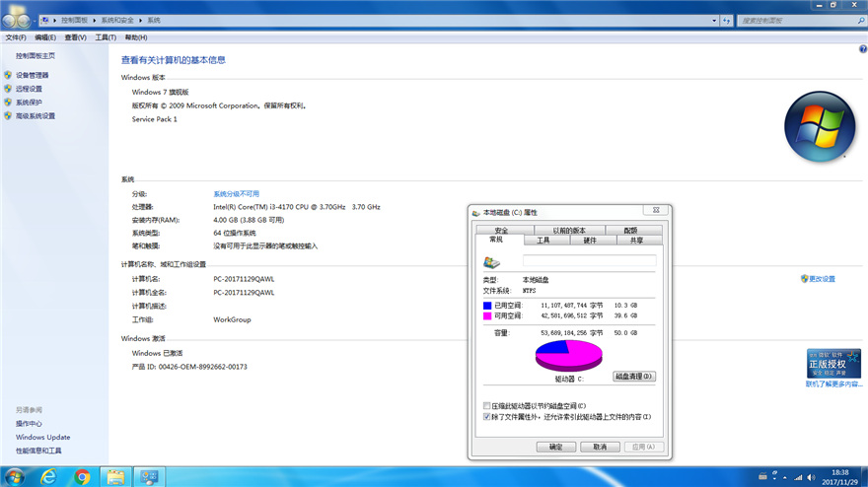Click the drive icon in properties dialog
Screen dimensions: 868x487
coord(491,262)
